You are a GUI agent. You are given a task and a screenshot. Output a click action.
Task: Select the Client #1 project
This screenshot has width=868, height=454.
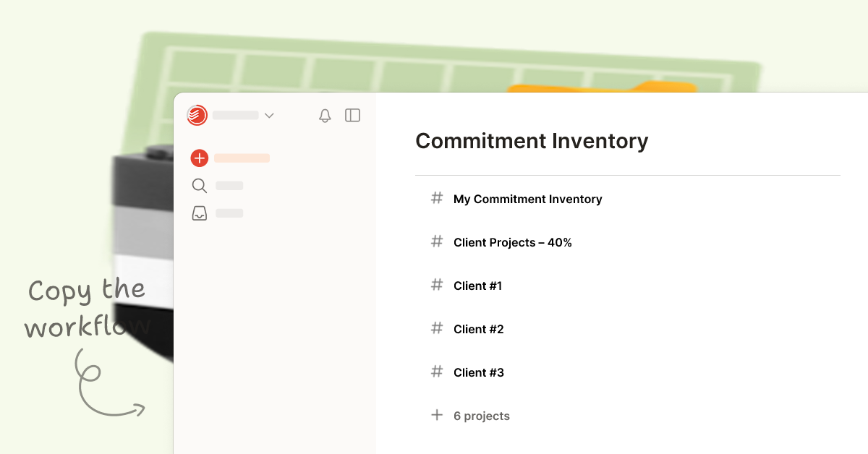point(478,286)
